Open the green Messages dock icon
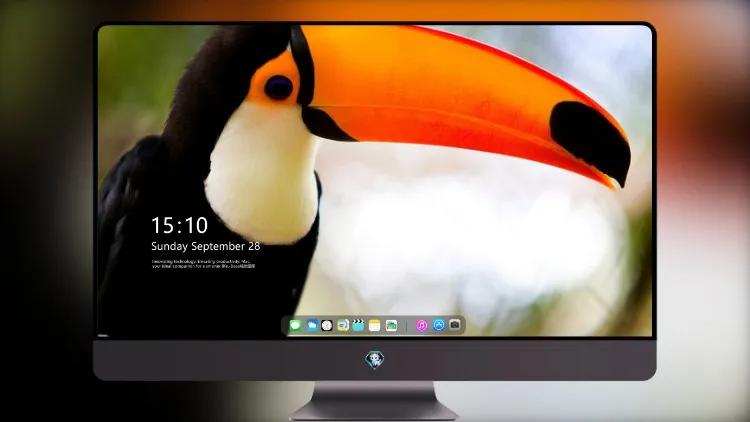The height and width of the screenshot is (422, 750). coord(296,325)
